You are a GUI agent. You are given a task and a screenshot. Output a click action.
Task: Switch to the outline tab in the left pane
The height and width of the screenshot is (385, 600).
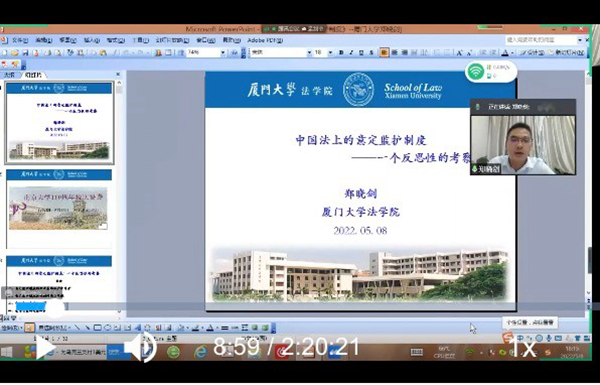coord(9,75)
